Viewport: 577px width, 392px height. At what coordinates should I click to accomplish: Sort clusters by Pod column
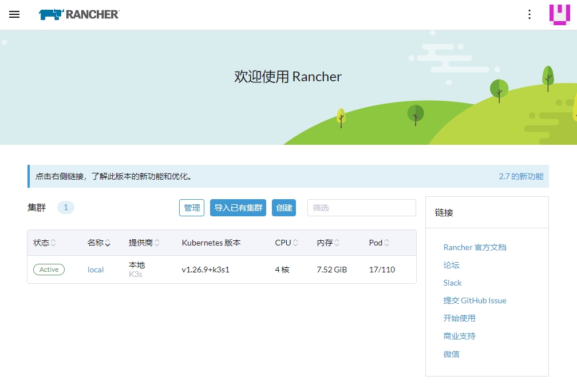379,243
